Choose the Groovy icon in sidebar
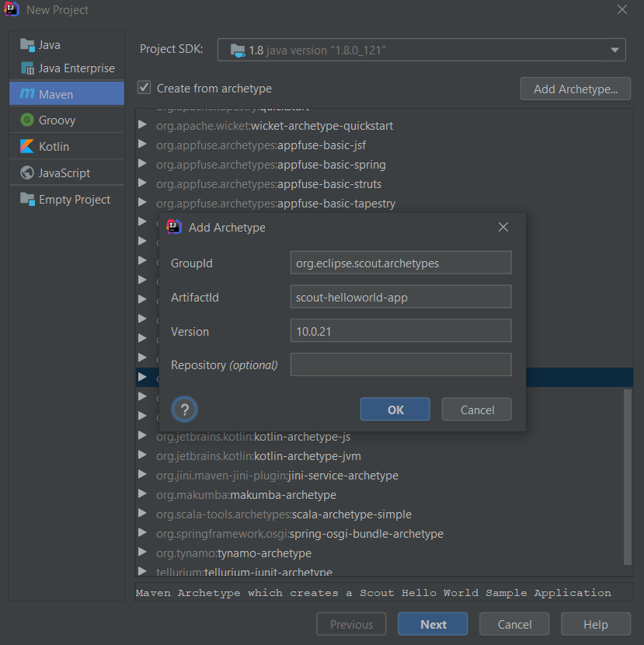644x645 pixels. pos(27,120)
